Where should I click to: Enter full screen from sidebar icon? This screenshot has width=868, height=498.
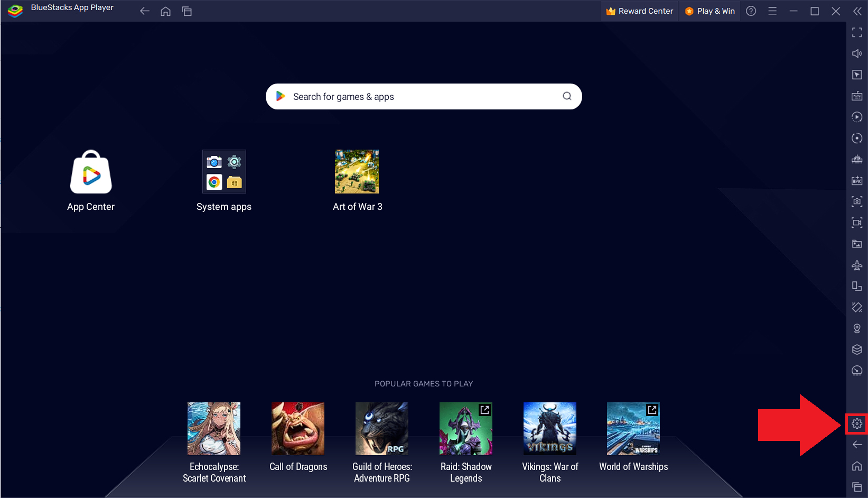857,32
